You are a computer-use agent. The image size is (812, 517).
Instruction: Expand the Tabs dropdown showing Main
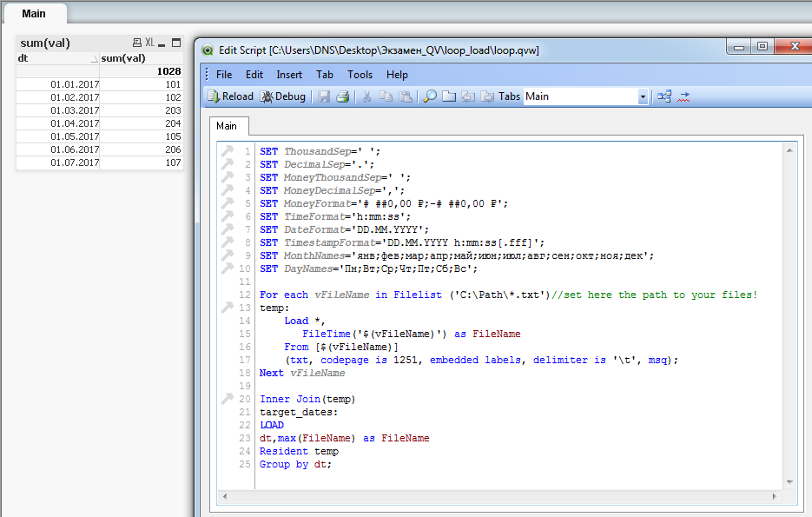click(x=643, y=96)
